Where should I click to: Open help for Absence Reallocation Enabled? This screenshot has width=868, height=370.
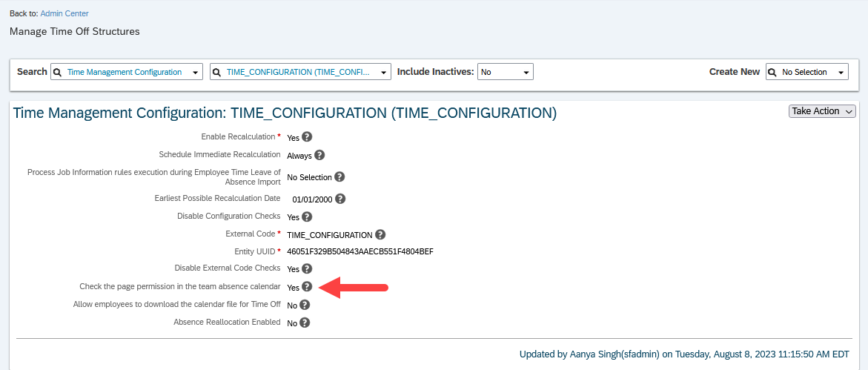pyautogui.click(x=305, y=323)
